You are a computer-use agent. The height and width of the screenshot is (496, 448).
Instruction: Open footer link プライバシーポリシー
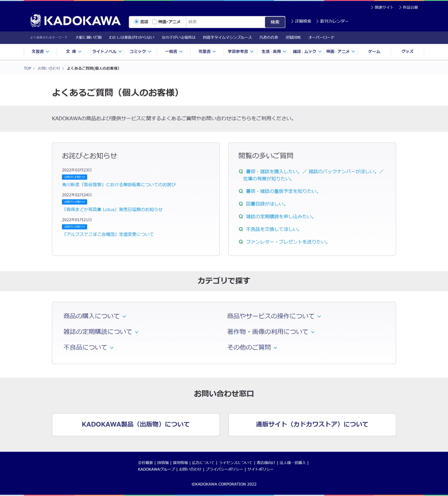tap(224, 469)
